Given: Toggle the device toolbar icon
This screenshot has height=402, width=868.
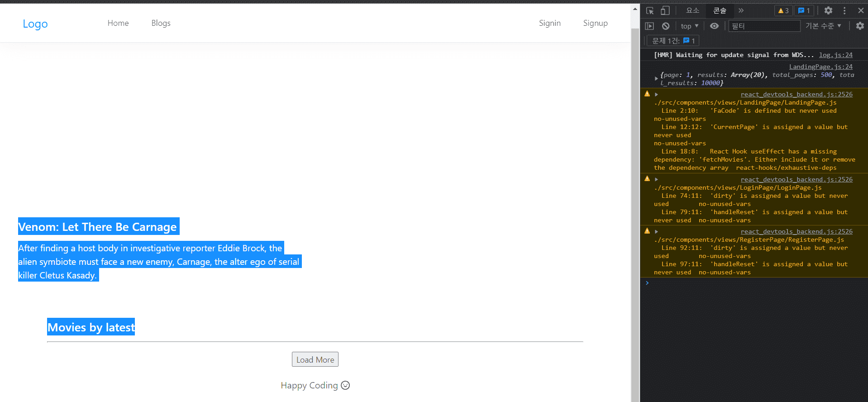Looking at the screenshot, I should [665, 10].
